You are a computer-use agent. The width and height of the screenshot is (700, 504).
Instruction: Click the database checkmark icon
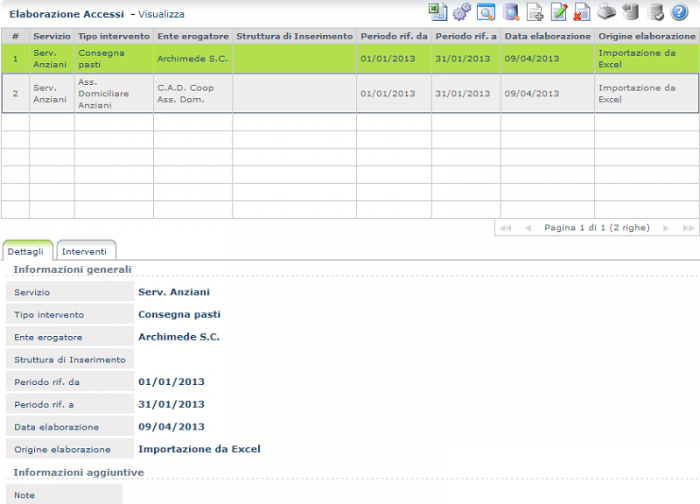click(655, 12)
